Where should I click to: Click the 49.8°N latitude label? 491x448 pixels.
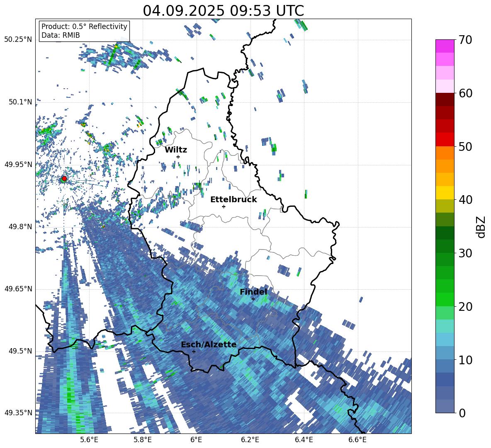[20, 227]
